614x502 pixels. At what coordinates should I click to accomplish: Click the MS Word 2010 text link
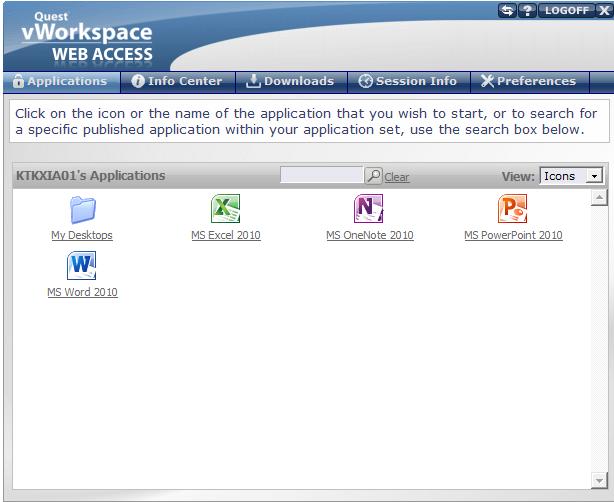tap(82, 292)
